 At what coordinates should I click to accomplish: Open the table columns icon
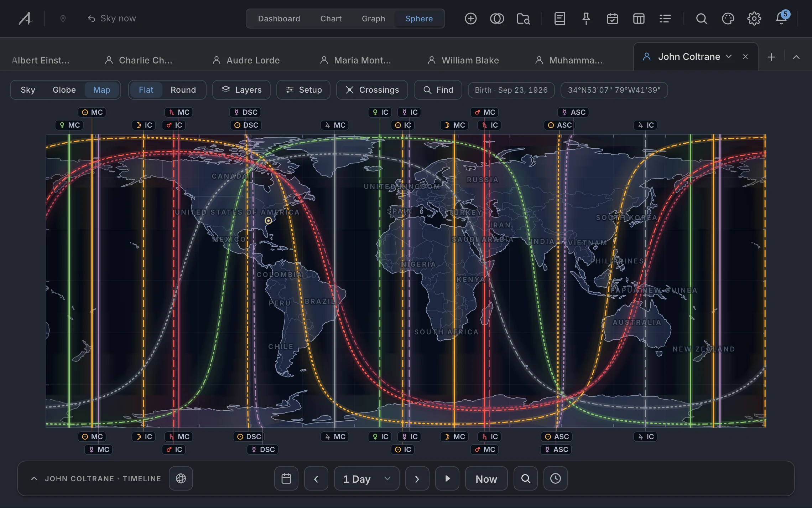[639, 19]
